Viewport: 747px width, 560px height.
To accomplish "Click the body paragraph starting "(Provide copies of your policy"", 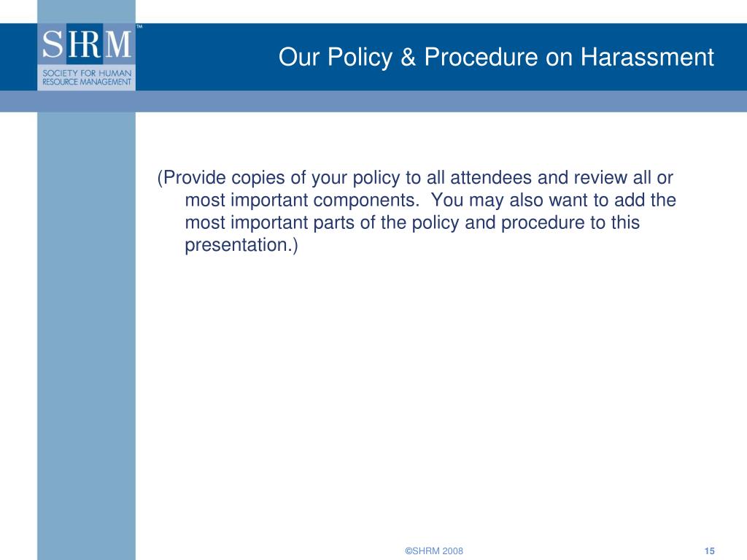I will (417, 211).
